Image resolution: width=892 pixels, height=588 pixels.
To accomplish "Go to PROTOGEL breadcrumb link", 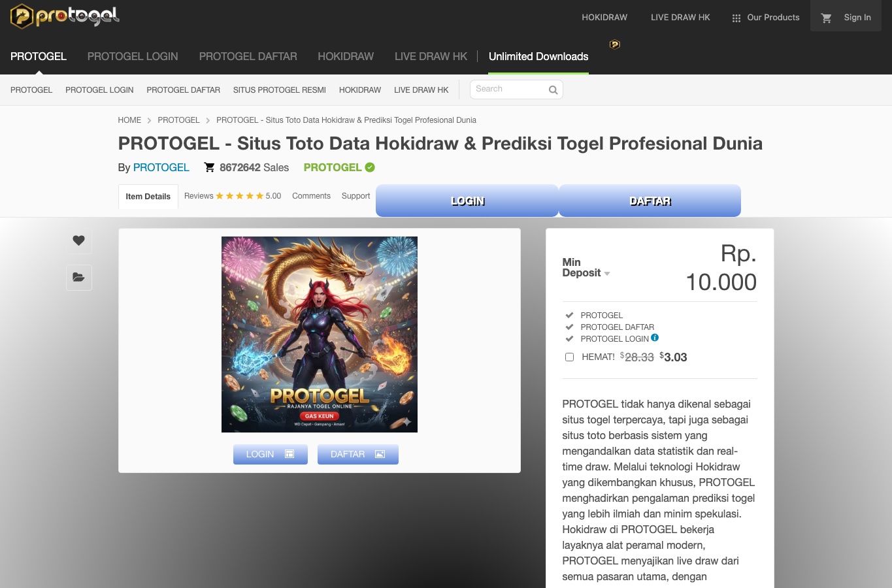I will (x=178, y=120).
